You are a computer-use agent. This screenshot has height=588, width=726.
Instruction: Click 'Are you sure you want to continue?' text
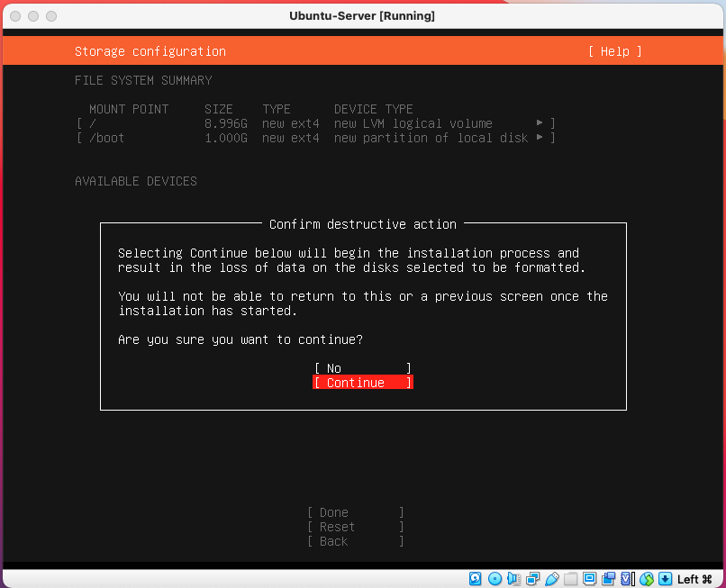point(240,339)
